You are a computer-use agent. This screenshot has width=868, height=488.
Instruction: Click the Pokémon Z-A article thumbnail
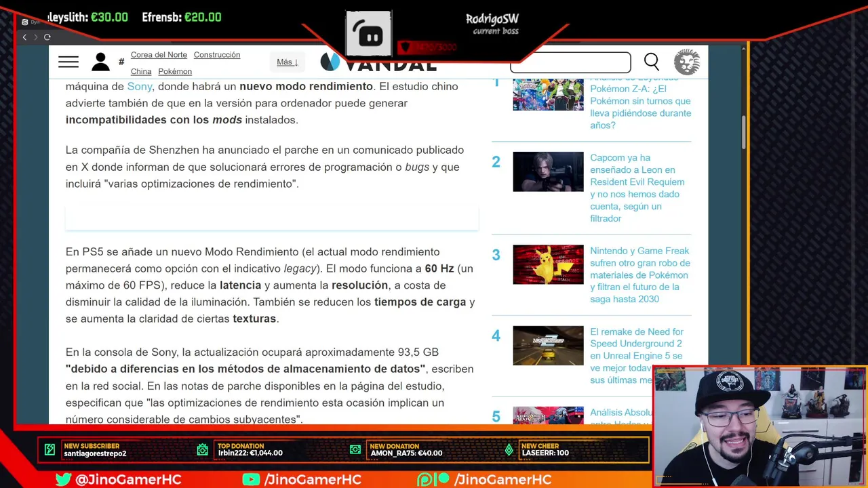(548, 94)
